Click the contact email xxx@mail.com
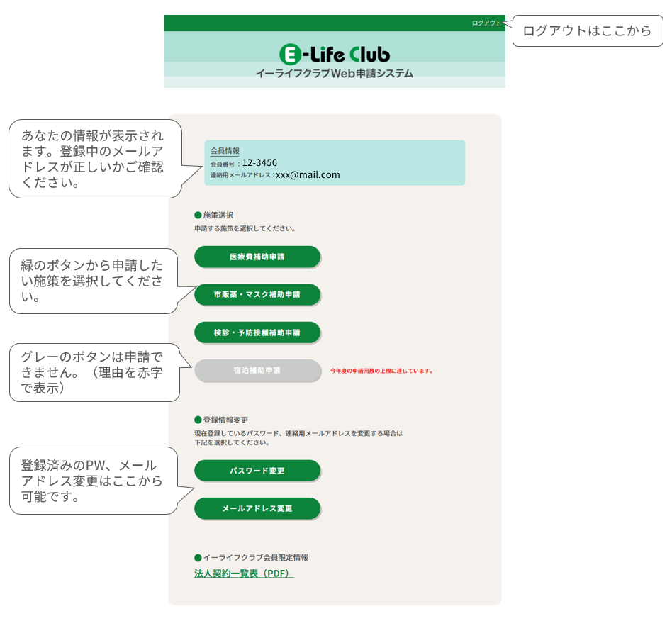672x621 pixels. [308, 174]
